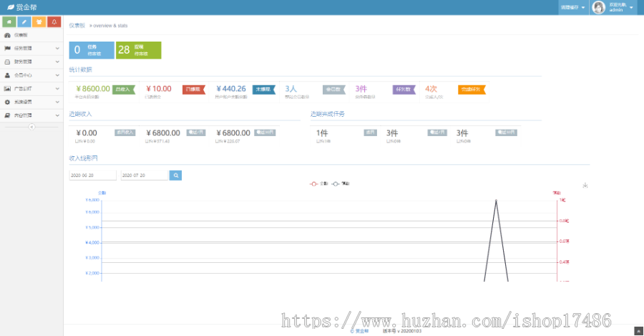644x336 pixels.
Task: Click the 仪表板 breadcrumb link
Action: click(77, 26)
